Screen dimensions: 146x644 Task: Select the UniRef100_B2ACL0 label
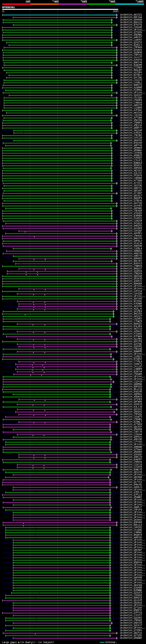[131, 45]
